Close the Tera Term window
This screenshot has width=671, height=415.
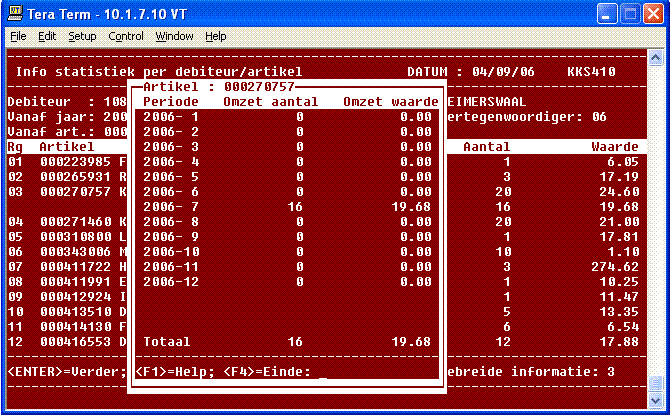click(651, 14)
